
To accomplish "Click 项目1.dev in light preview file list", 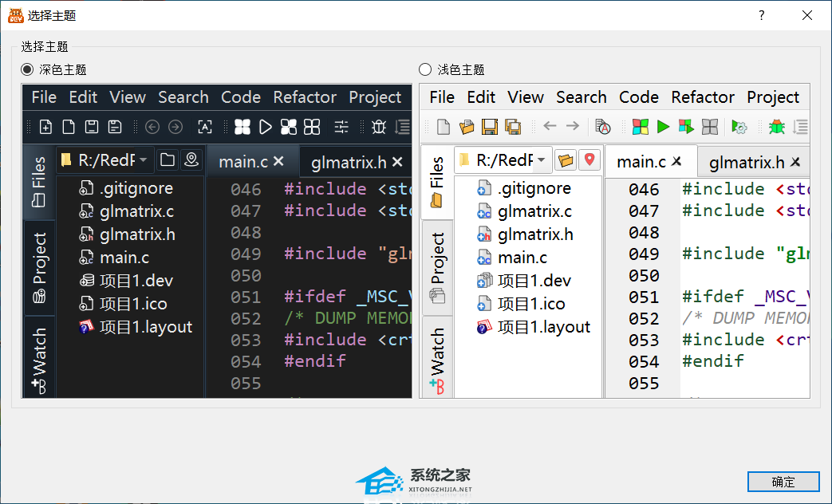I will click(524, 281).
